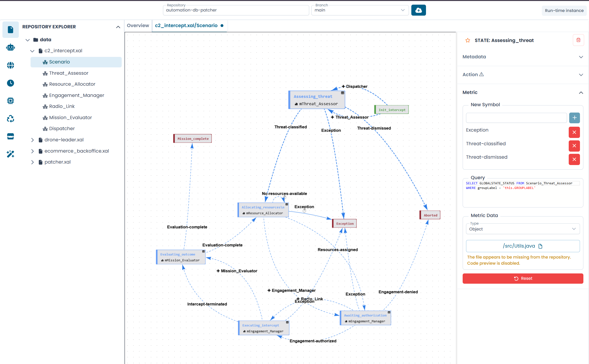This screenshot has width=589, height=364.
Task: Switch to the Overview tab
Action: [x=138, y=25]
